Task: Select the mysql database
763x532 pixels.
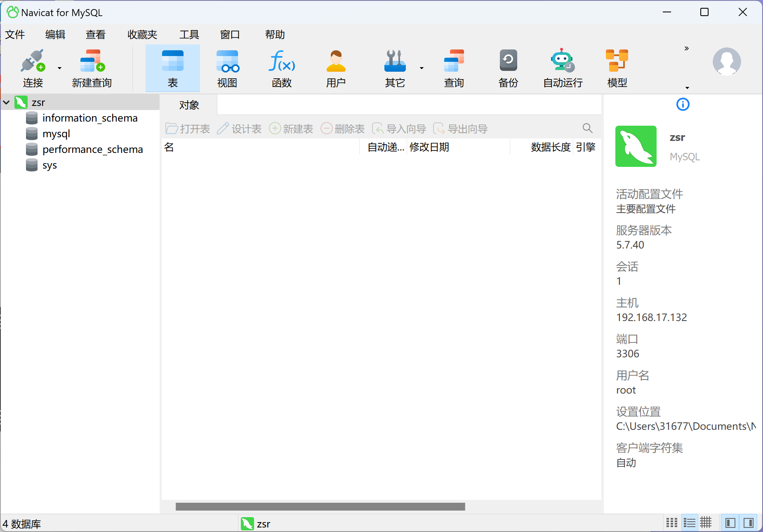Action: point(56,134)
